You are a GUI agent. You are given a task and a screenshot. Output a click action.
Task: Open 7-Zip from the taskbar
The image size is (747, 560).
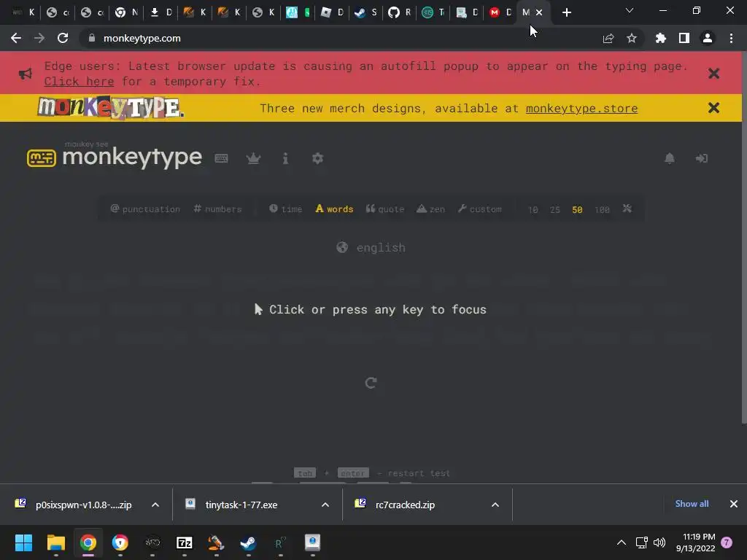[185, 542]
